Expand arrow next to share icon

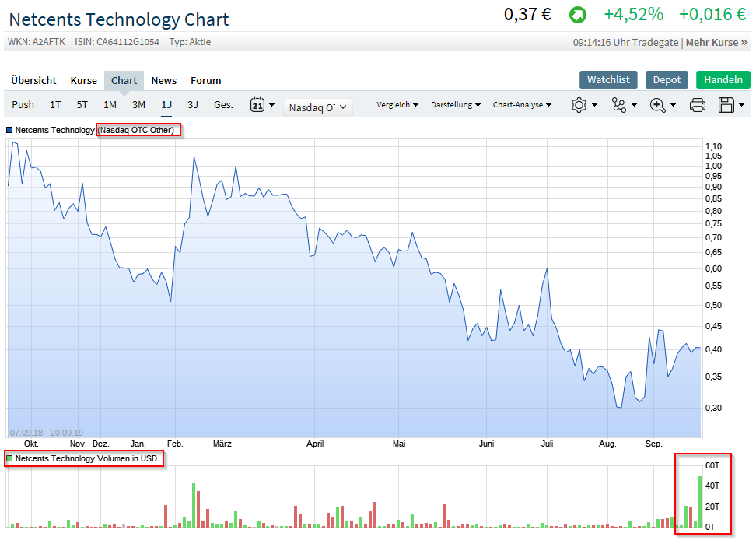[634, 104]
